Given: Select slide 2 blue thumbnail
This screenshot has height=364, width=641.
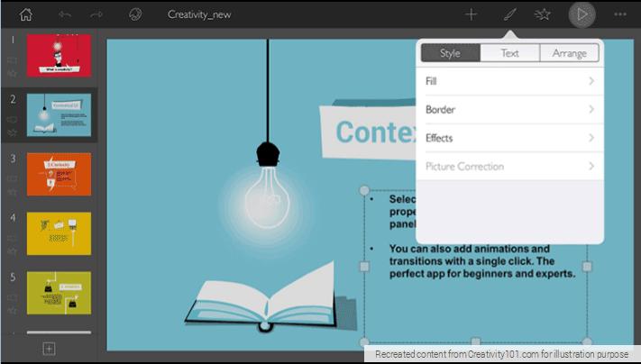Looking at the screenshot, I should click(x=59, y=114).
